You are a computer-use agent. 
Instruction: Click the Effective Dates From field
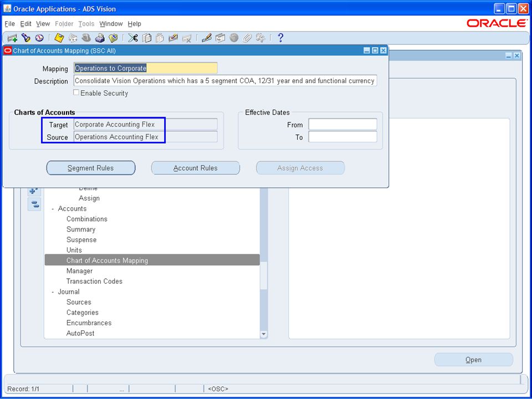342,124
